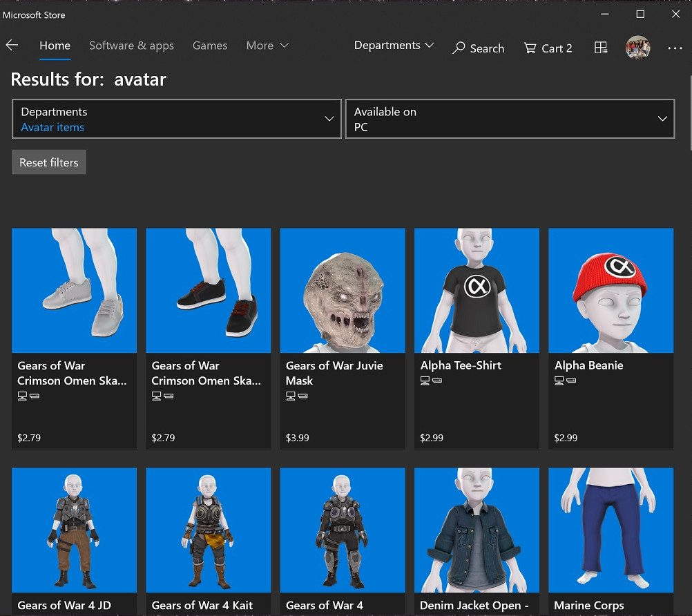The width and height of the screenshot is (692, 616).
Task: Click the Gears of War Juvie Mask title
Action: 334,373
